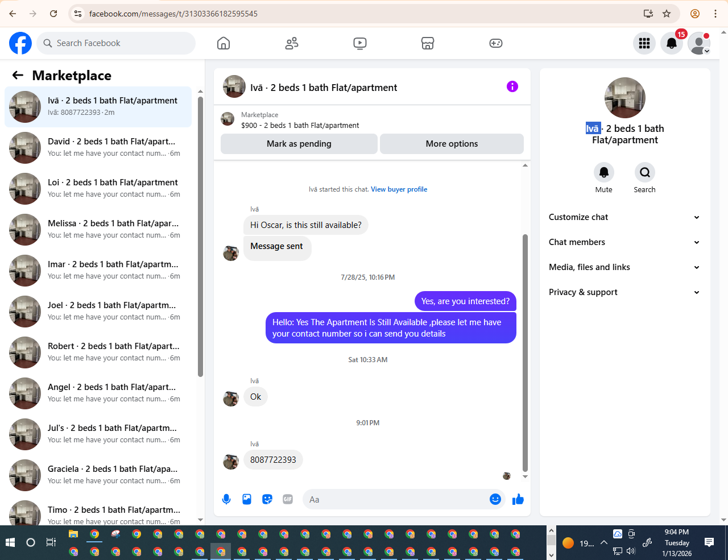Open View buyer profile link
Screen dimensions: 728x560
point(399,189)
